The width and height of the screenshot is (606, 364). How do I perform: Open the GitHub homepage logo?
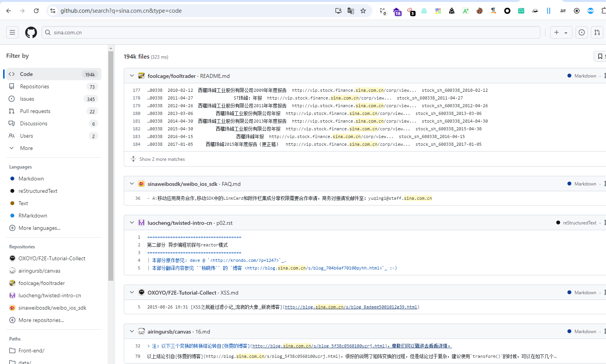coord(31,32)
